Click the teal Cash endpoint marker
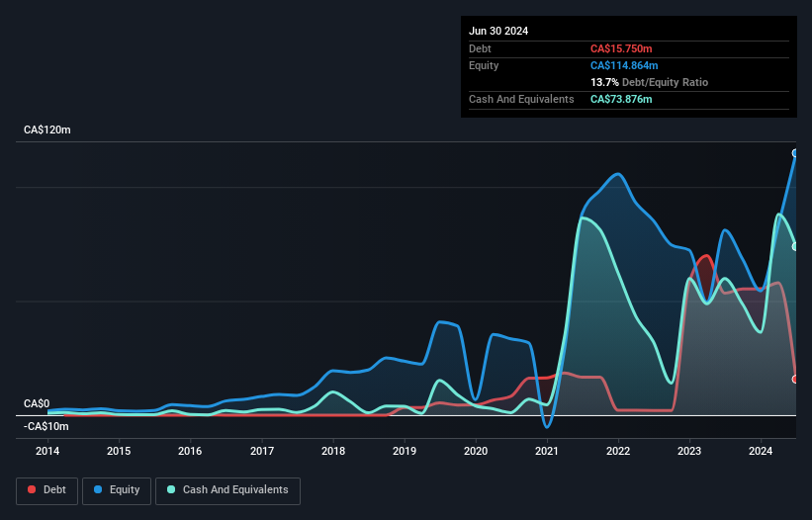 795,247
